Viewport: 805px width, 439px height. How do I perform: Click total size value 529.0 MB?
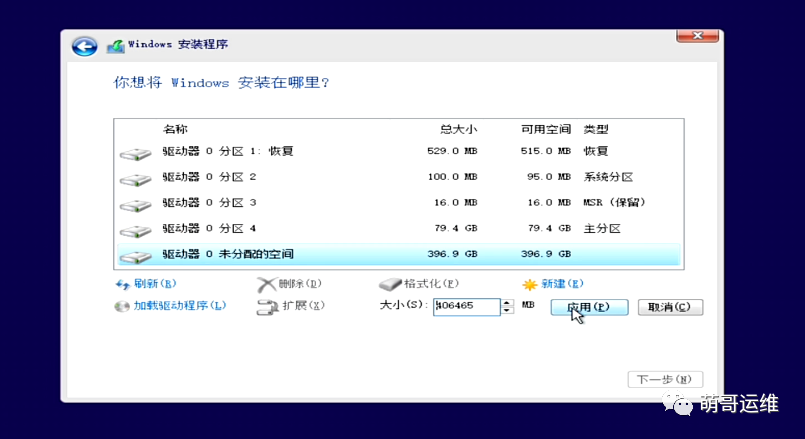(452, 151)
